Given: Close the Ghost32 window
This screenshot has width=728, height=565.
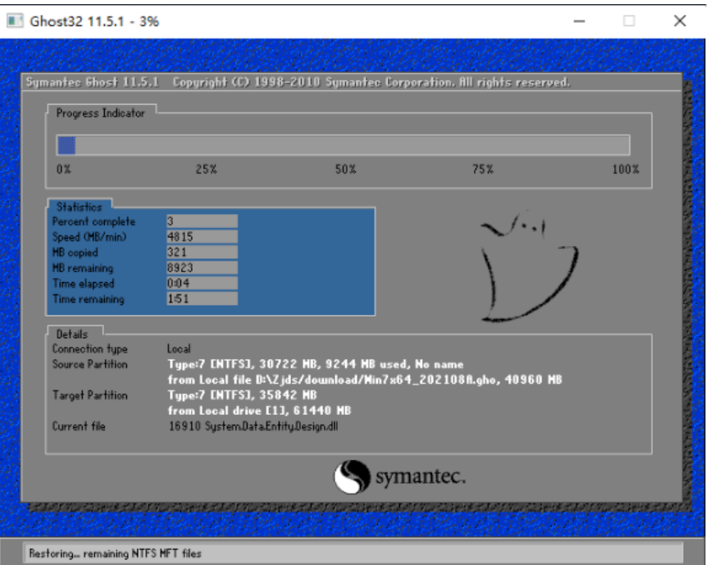Looking at the screenshot, I should click(680, 21).
